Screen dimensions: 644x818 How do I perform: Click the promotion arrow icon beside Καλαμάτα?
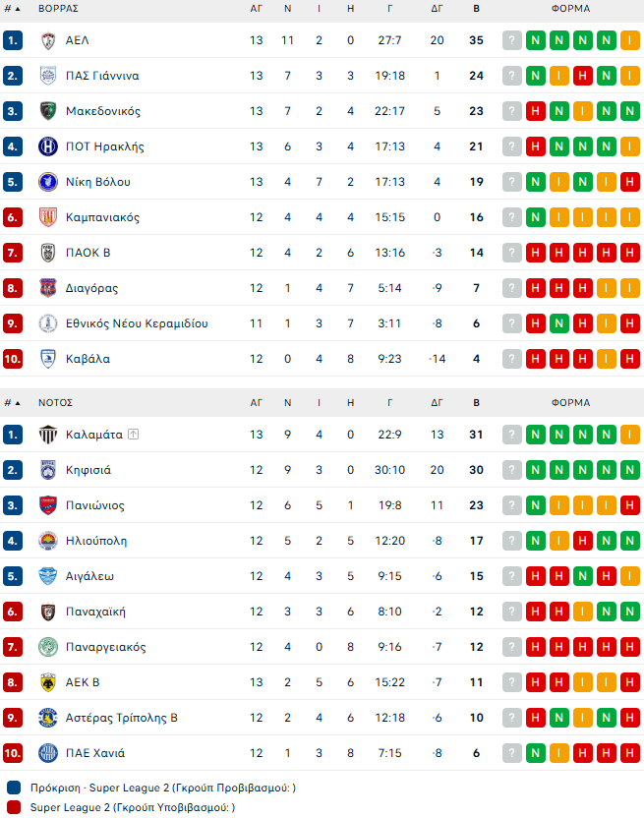(133, 435)
